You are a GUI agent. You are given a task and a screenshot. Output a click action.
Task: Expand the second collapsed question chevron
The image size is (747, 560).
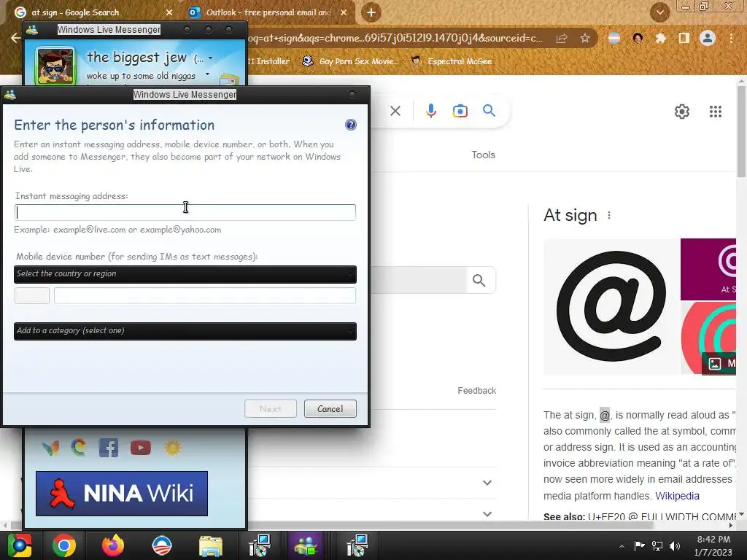click(487, 514)
